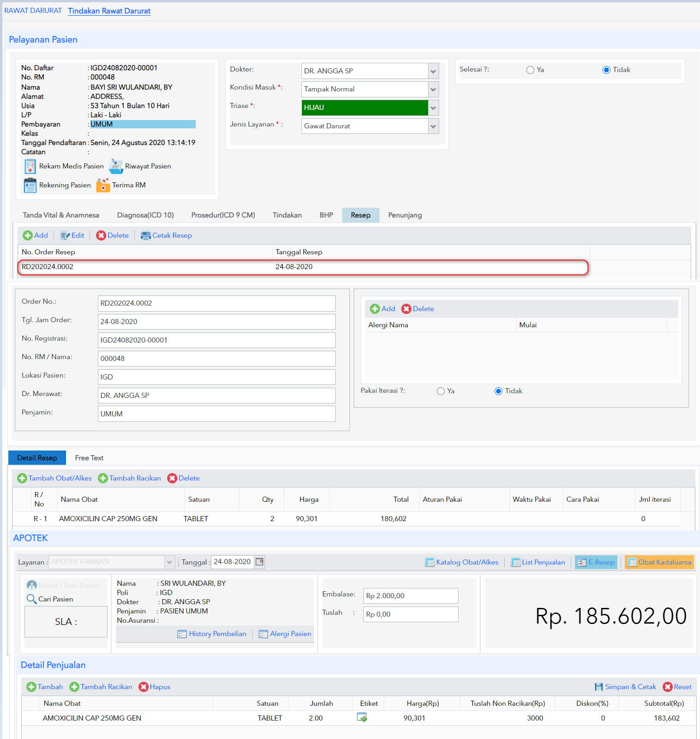Open Alergi Pasien
This screenshot has width=700, height=739.
[x=285, y=634]
